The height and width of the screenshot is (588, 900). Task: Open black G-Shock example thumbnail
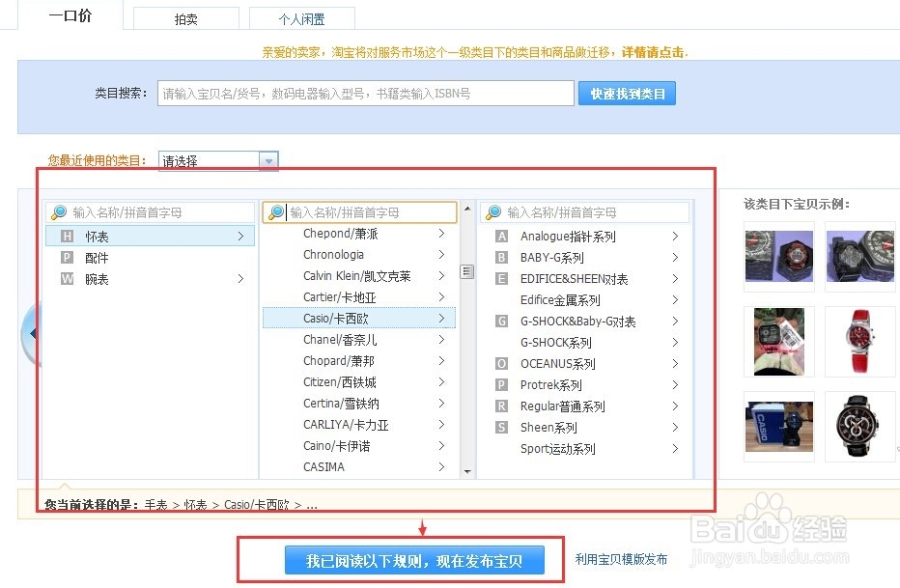coord(860,257)
